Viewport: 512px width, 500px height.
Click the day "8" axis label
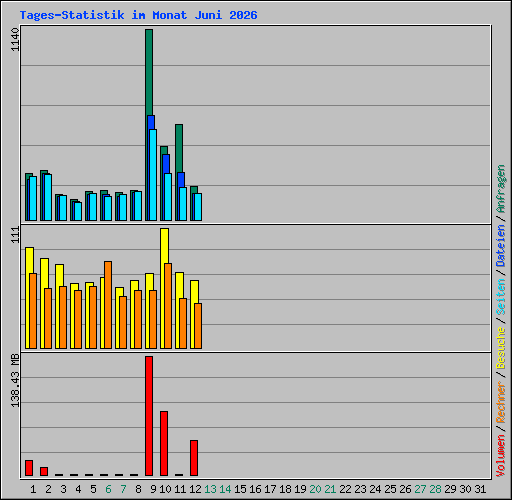point(138,489)
